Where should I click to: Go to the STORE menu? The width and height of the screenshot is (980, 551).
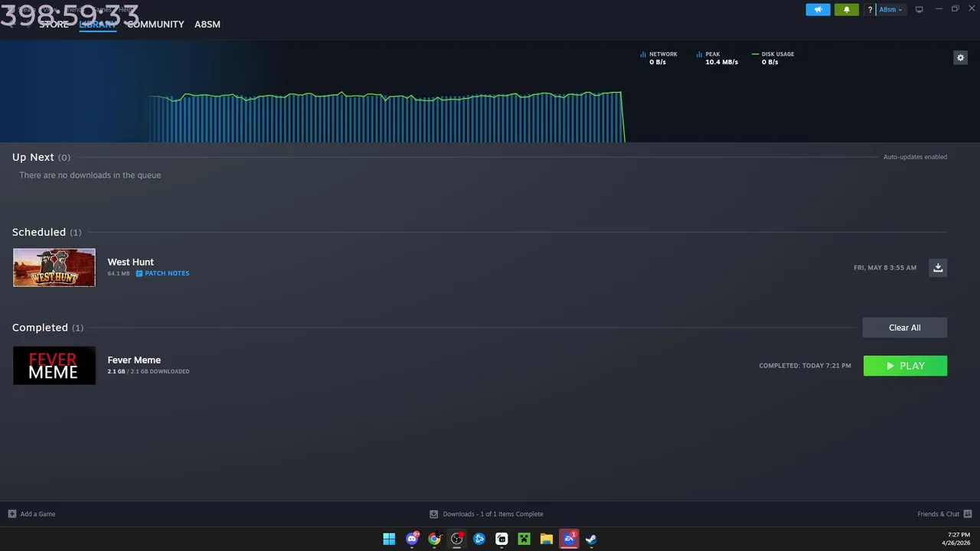point(54,24)
